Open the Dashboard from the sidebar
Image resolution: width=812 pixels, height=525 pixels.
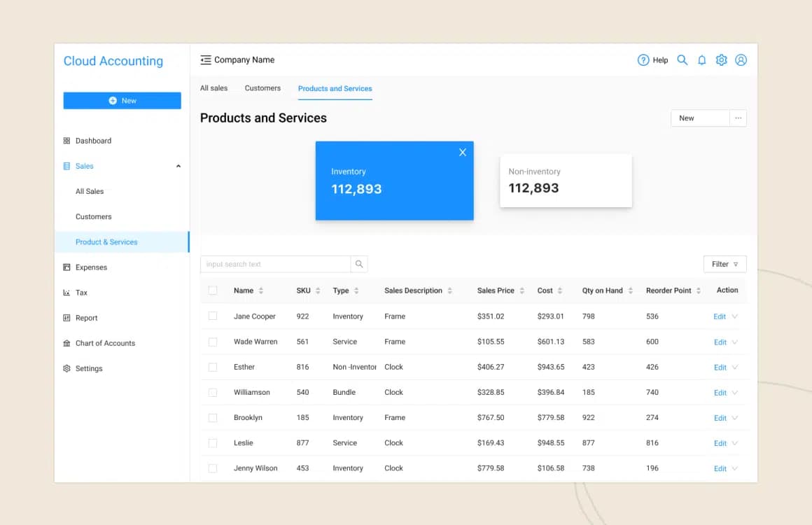[93, 141]
